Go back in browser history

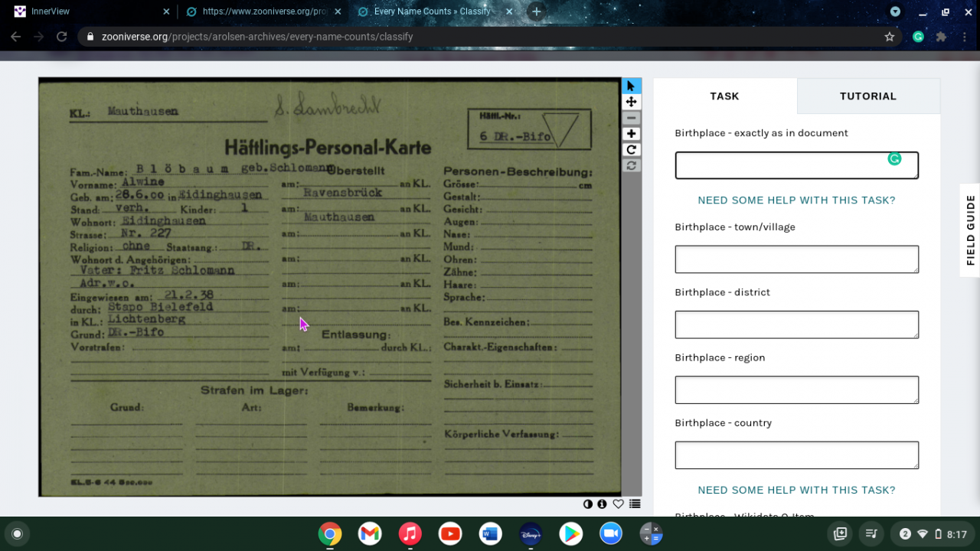click(16, 37)
